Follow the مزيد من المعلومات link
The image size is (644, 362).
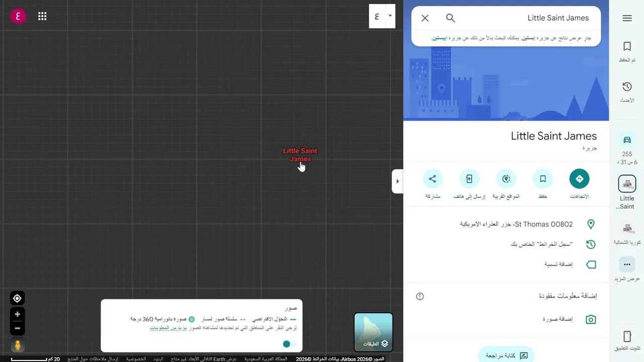click(169, 328)
